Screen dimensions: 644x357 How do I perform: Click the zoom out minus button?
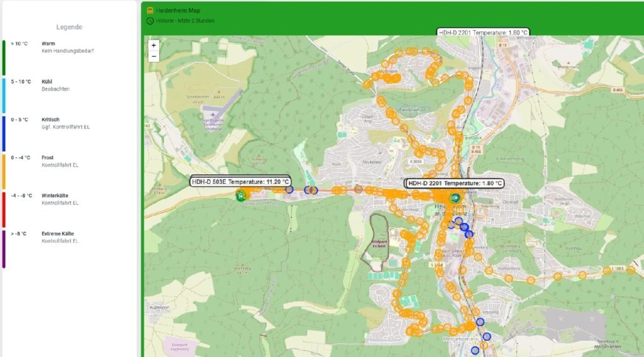[154, 56]
